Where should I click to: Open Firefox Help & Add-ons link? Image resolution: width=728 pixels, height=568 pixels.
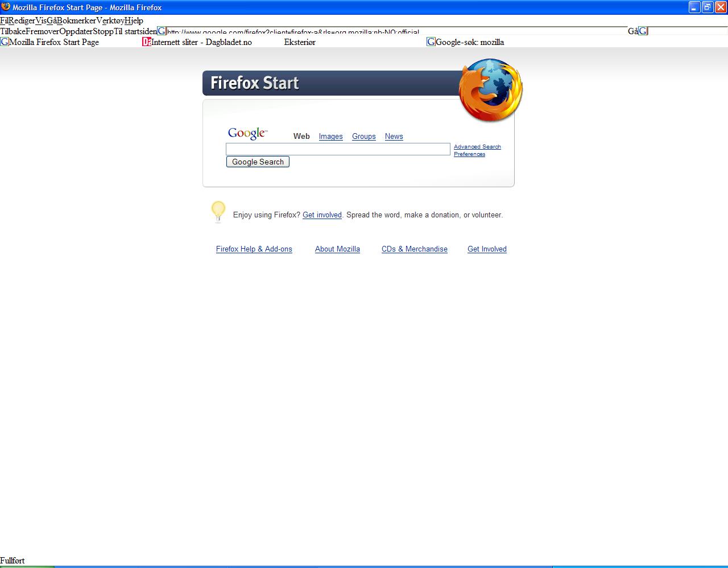254,249
